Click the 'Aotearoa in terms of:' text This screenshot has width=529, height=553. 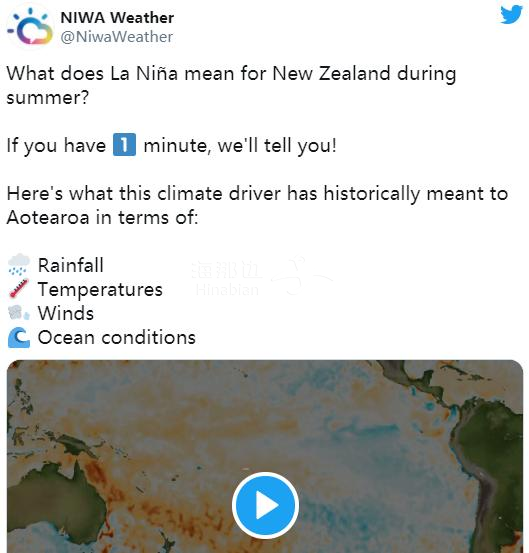[102, 217]
